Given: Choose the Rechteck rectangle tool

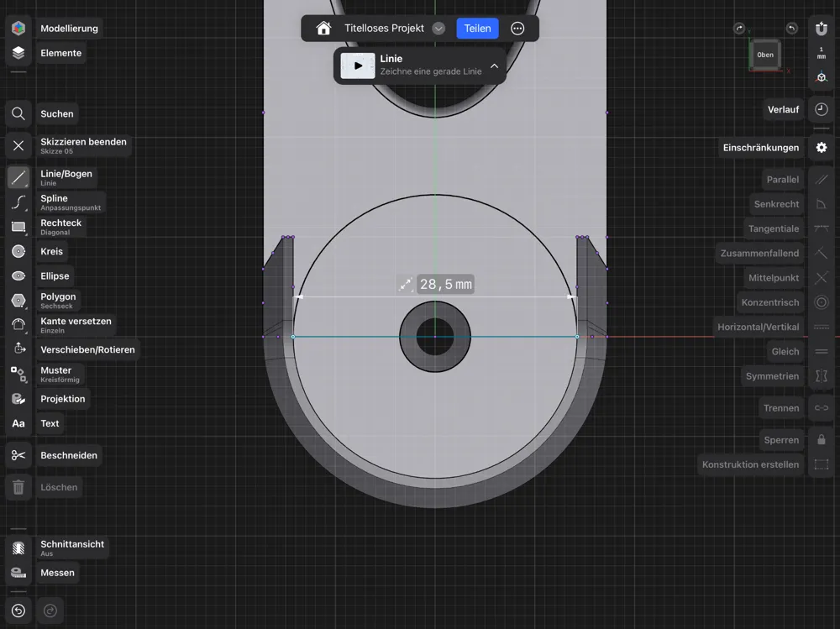Looking at the screenshot, I should click(18, 227).
